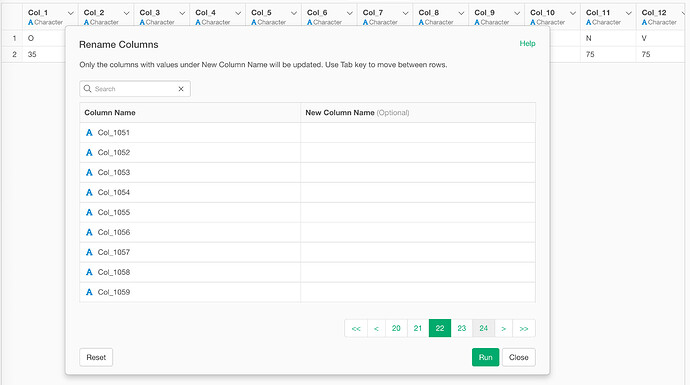This screenshot has height=385, width=690.
Task: Click new name field for Col_1054
Action: point(418,192)
